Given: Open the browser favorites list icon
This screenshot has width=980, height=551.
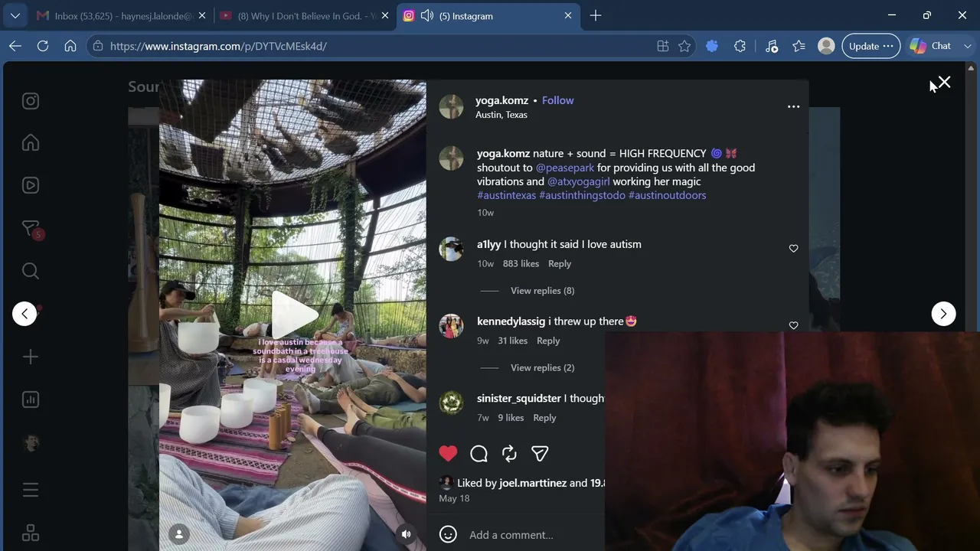Looking at the screenshot, I should [x=799, y=46].
